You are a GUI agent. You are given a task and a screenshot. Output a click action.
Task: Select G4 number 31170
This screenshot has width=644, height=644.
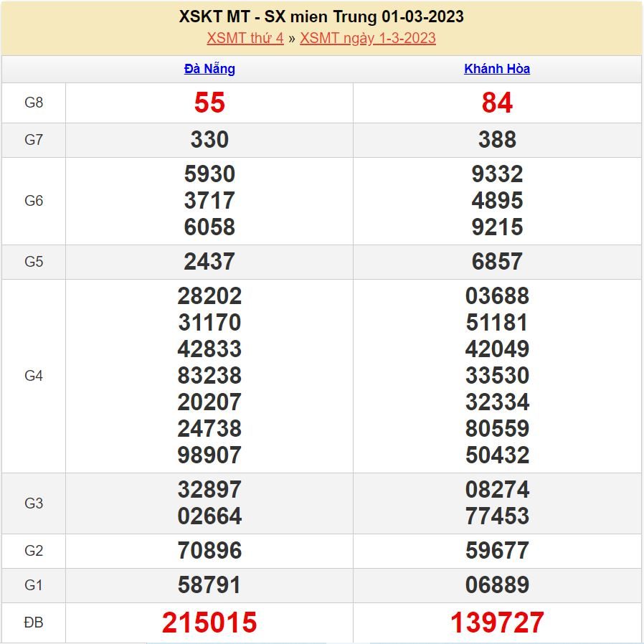[209, 323]
